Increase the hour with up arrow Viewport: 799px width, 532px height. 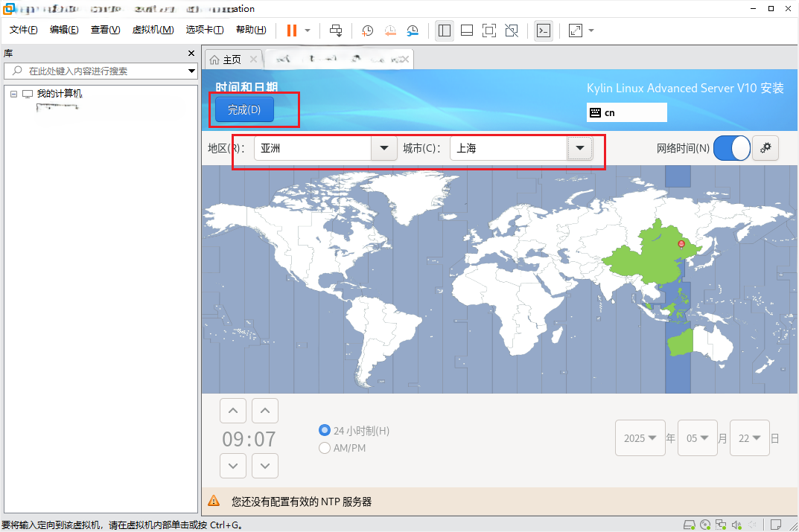[233, 411]
